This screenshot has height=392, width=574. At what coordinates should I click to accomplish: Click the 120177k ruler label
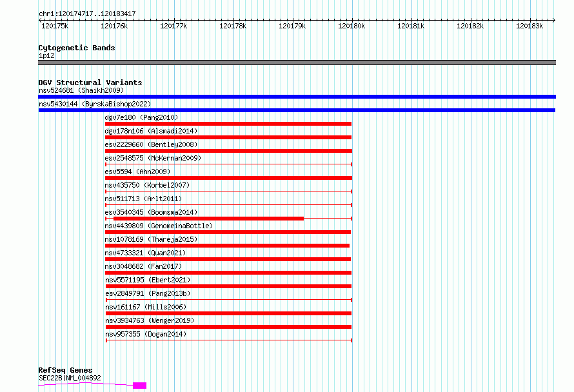[x=173, y=26]
